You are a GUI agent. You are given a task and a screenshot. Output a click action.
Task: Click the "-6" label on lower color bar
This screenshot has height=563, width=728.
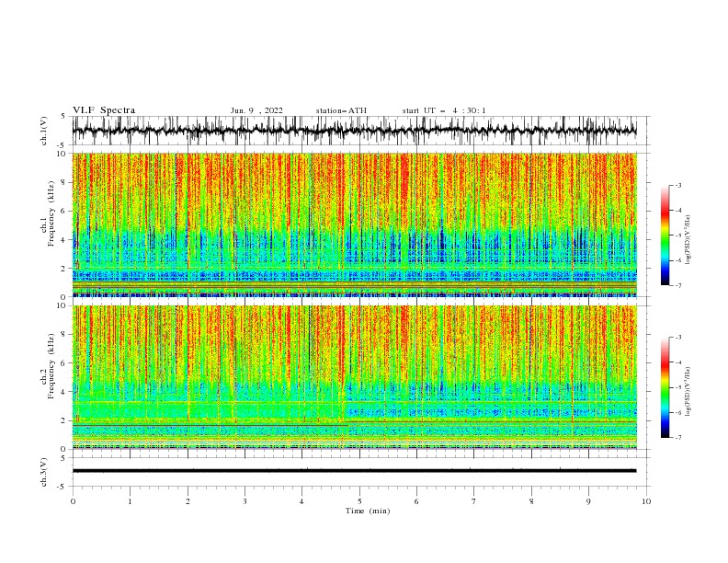click(677, 412)
